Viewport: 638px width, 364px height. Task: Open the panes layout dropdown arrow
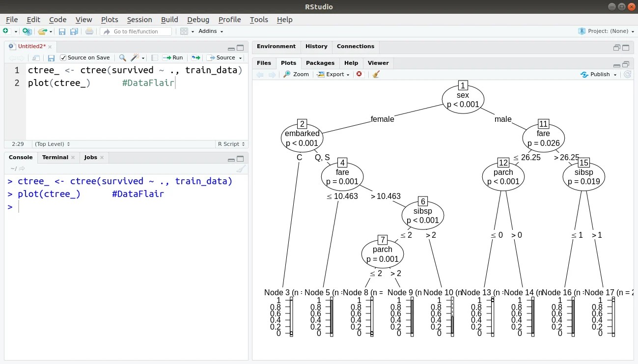point(193,31)
